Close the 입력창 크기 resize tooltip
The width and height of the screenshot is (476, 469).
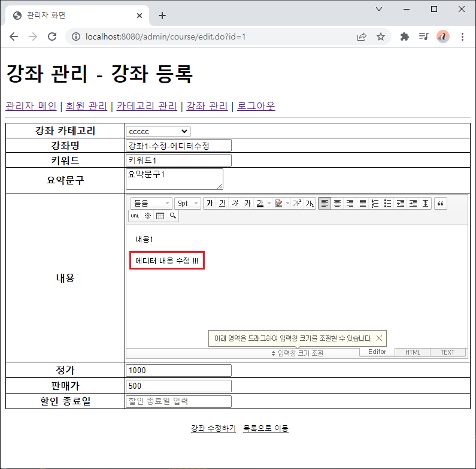click(x=379, y=338)
